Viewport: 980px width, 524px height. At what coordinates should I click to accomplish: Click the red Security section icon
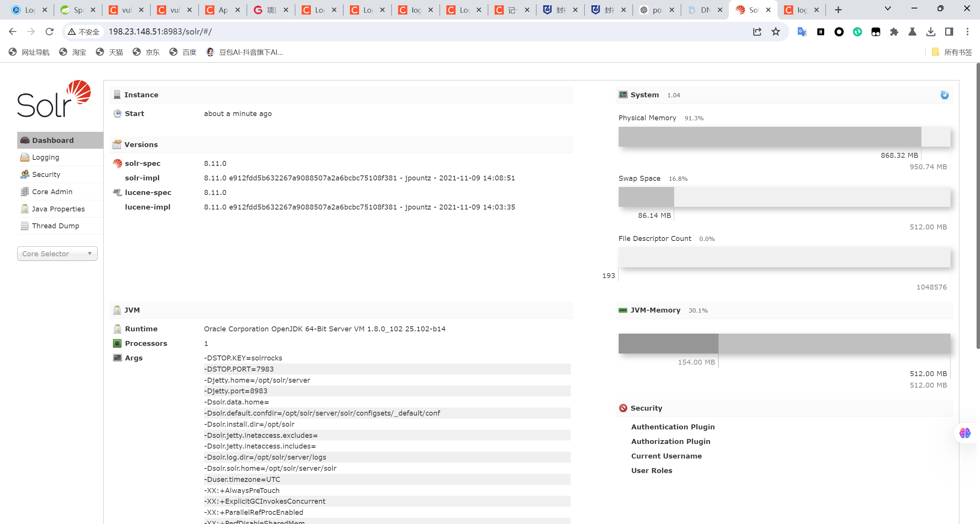coord(623,408)
